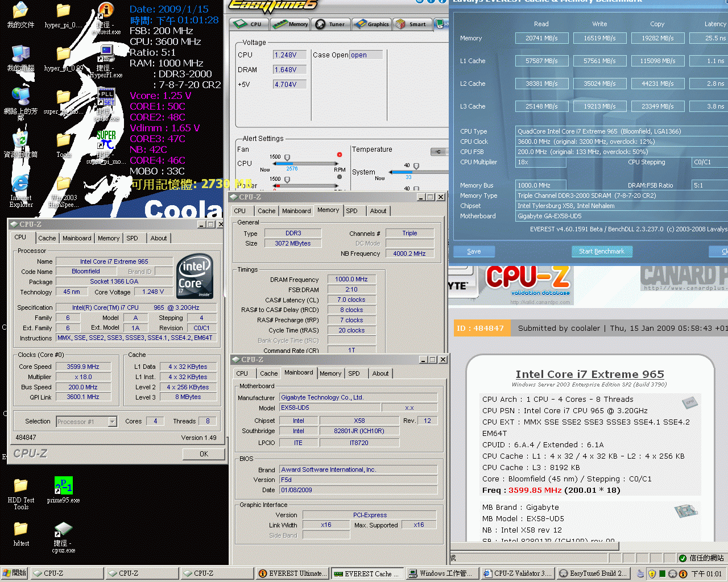Click the BIOS Date 01/08/2009 value

(x=358, y=490)
